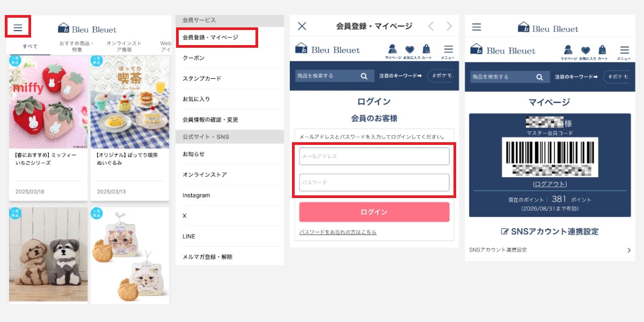Tap the red-highlighted hamburger menu icon
Viewport: 644px width, 322px height.
click(18, 27)
